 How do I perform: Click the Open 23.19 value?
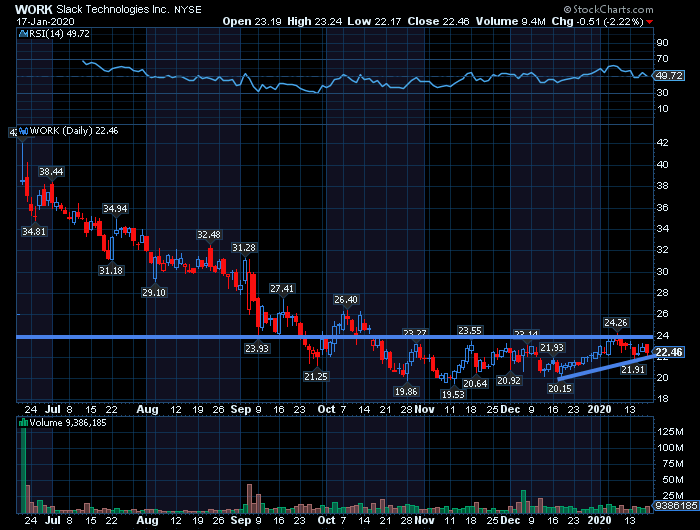pyautogui.click(x=252, y=21)
